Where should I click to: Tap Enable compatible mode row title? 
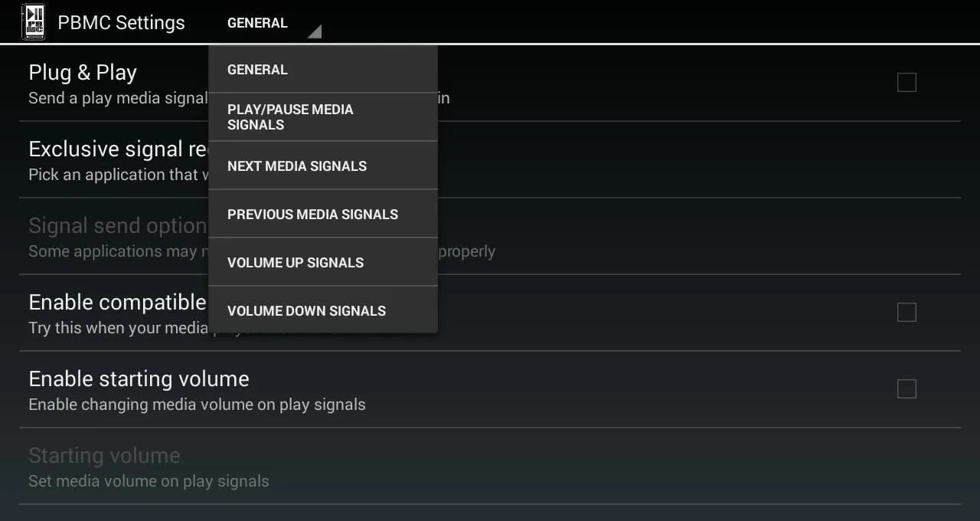[117, 302]
